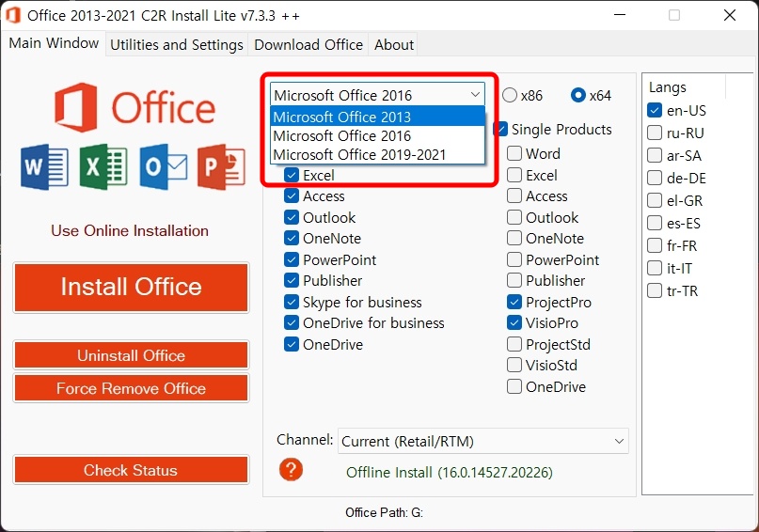The image size is (759, 532).
Task: Choose Microsoft Office 2013 from list
Action: (377, 117)
